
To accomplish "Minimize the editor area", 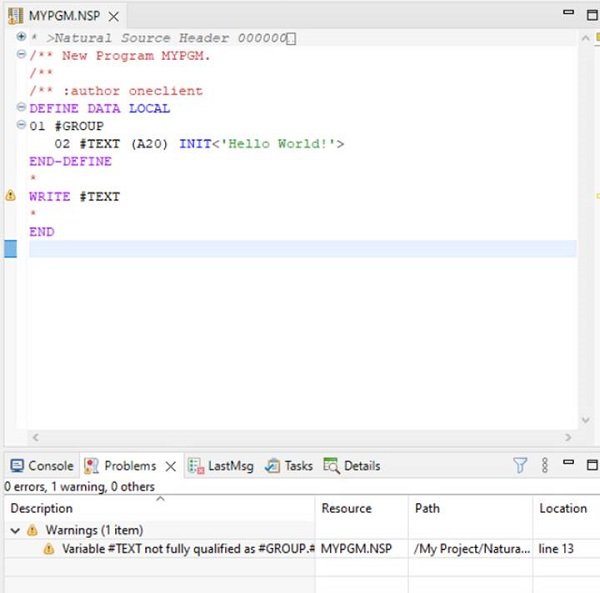I will tap(569, 13).
